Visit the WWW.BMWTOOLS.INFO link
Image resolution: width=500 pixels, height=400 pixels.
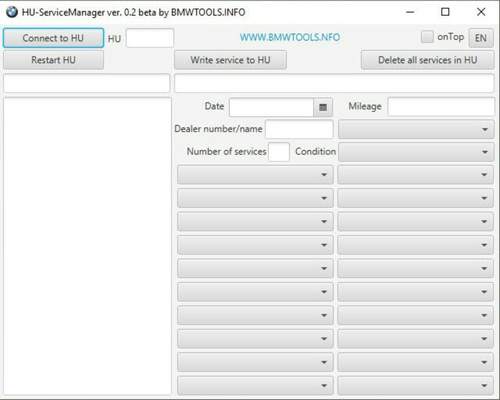290,37
